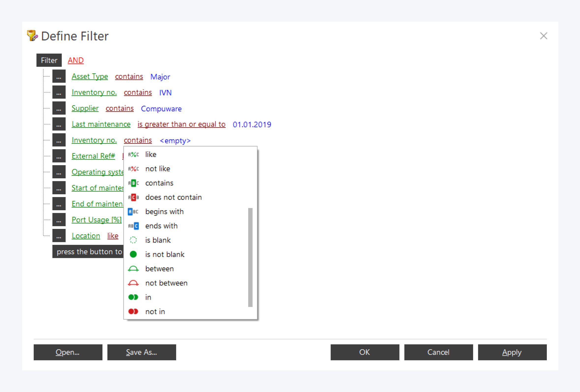Select 'not between' in the operator menu
Image resolution: width=580 pixels, height=392 pixels.
click(166, 283)
